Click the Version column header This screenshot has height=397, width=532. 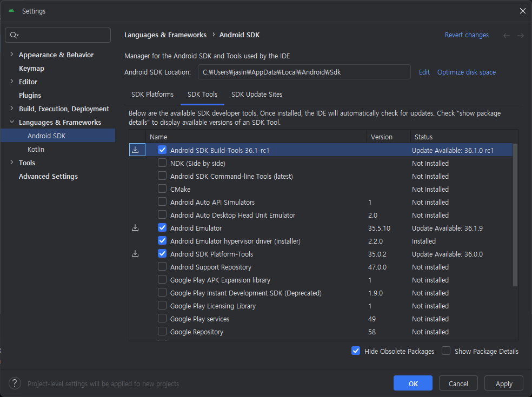pyautogui.click(x=389, y=137)
